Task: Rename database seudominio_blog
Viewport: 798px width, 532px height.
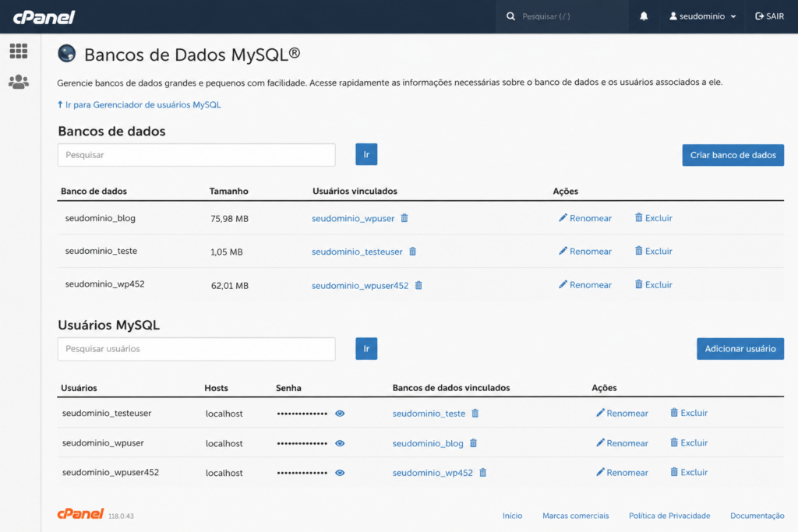Action: (x=585, y=218)
